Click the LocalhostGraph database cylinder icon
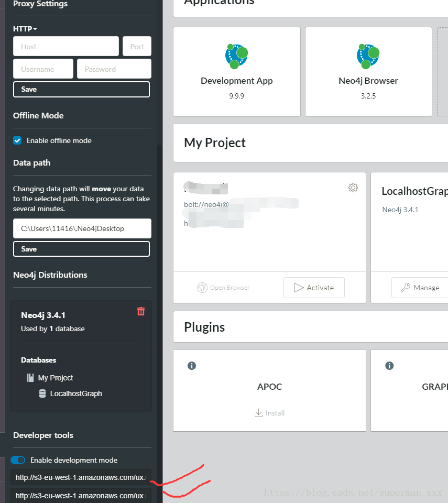Screen dimensions: 448x503 tap(42, 393)
